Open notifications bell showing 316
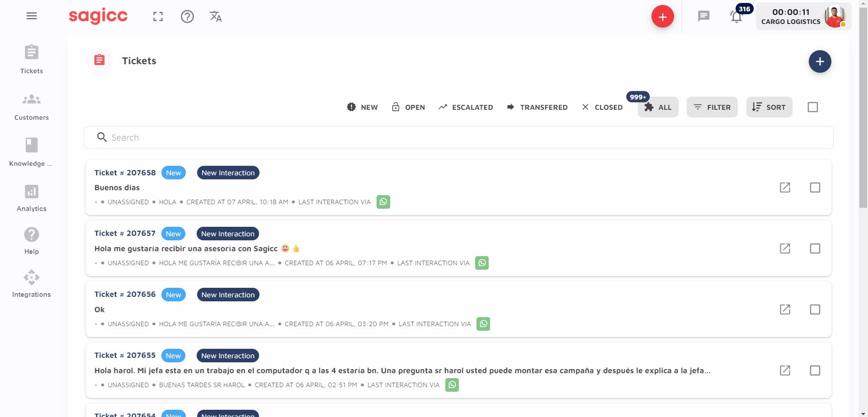Viewport: 868px width, 417px height. tap(737, 17)
